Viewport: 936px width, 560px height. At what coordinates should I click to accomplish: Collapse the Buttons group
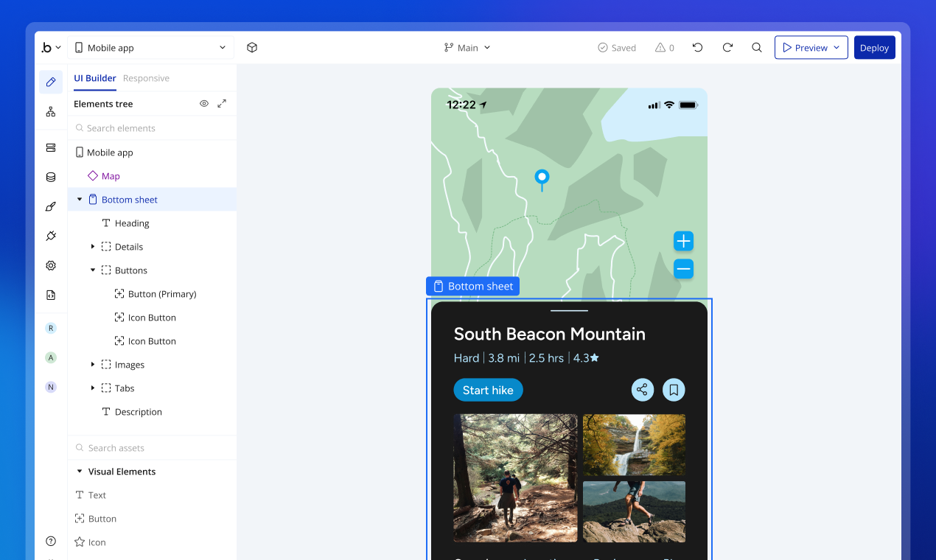click(x=93, y=270)
